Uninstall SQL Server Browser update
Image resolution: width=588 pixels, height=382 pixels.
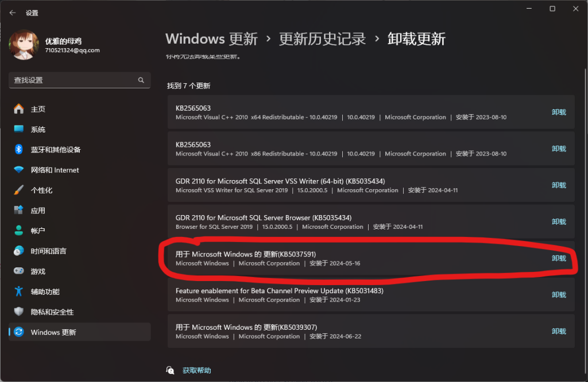point(559,222)
